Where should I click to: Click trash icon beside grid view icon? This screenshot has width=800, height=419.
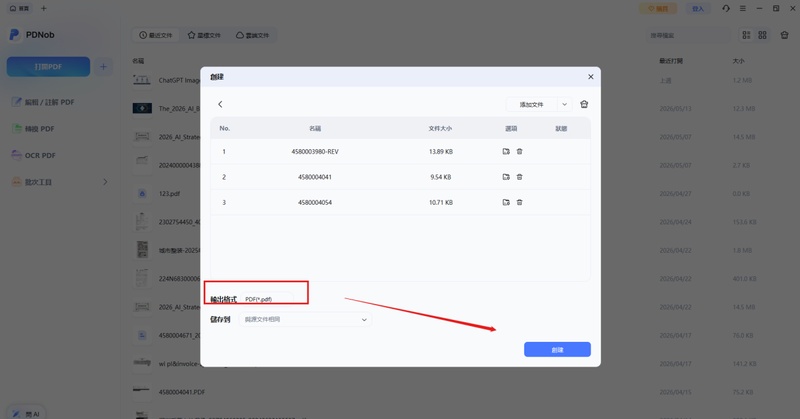784,35
